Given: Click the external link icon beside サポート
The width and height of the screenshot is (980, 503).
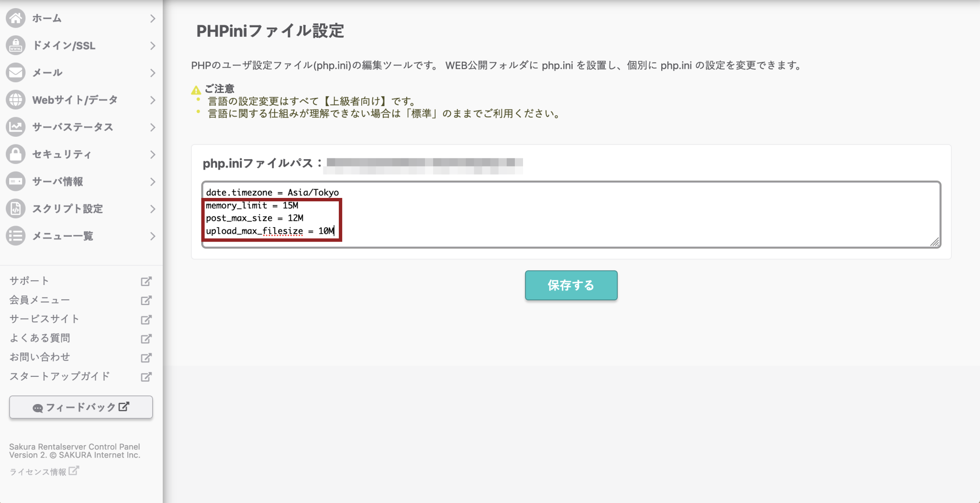Looking at the screenshot, I should 146,281.
